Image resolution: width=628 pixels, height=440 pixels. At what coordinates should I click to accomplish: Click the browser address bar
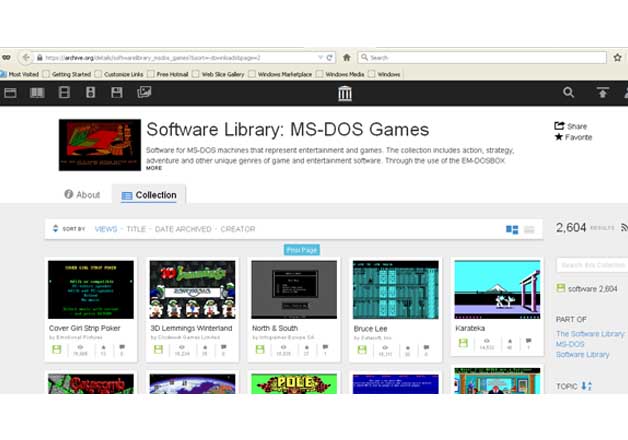(x=176, y=58)
